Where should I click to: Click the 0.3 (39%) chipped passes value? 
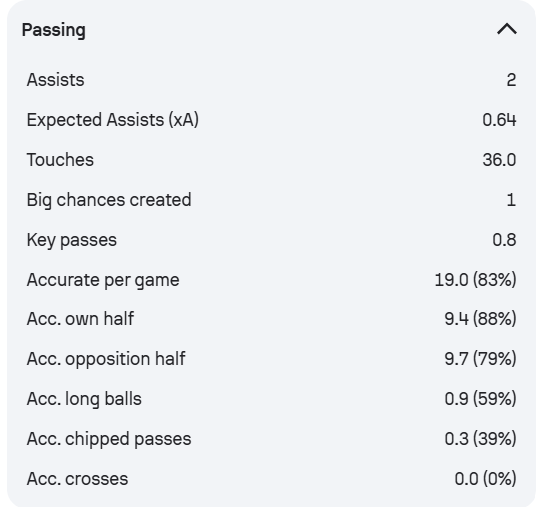[x=480, y=439]
